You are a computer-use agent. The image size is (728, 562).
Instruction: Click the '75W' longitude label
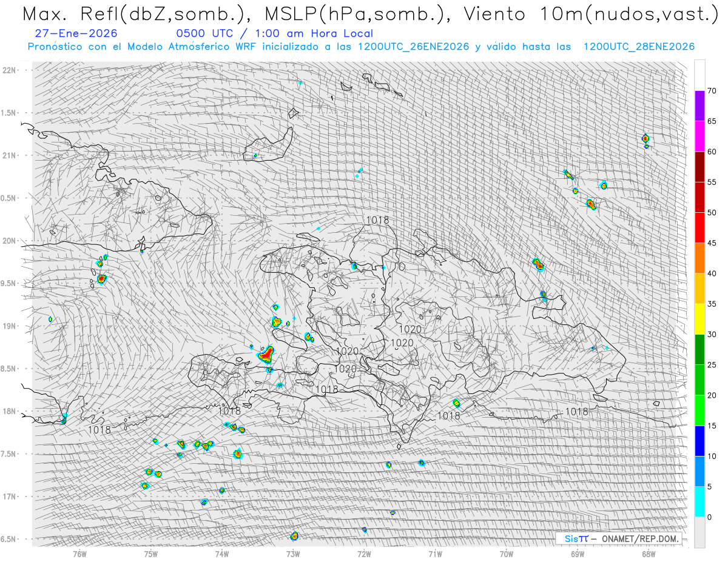[150, 554]
